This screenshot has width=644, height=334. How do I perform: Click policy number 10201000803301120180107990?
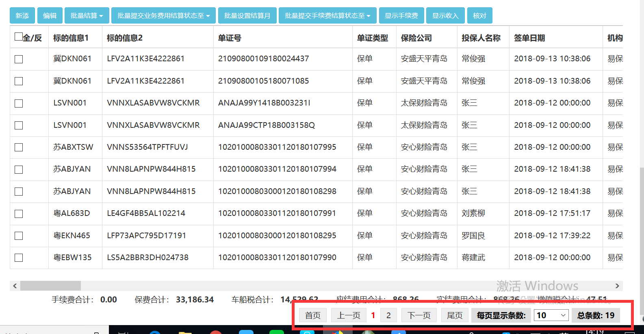pyautogui.click(x=277, y=257)
